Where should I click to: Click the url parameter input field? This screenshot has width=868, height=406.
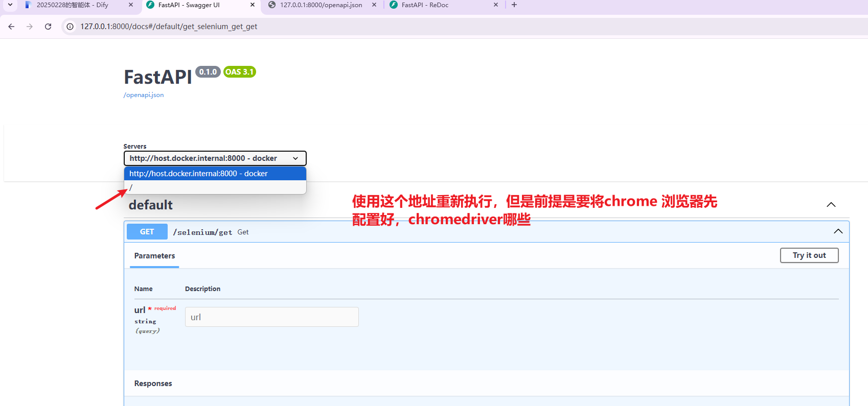(272, 317)
